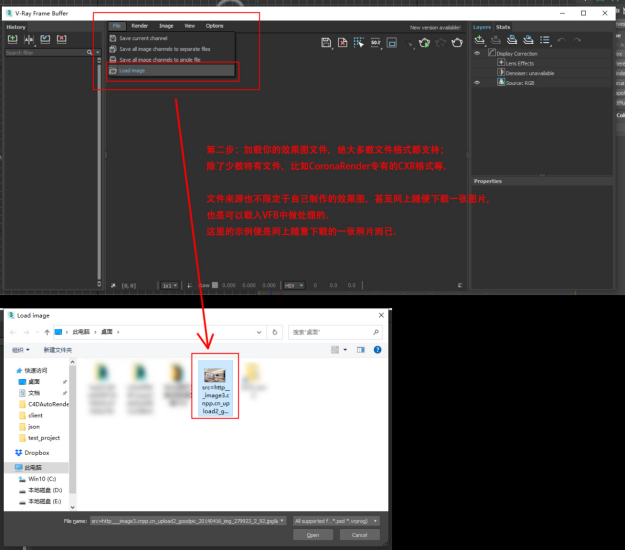Image resolution: width=625 pixels, height=550 pixels.
Task: Switch to the Layers tab
Action: [482, 27]
